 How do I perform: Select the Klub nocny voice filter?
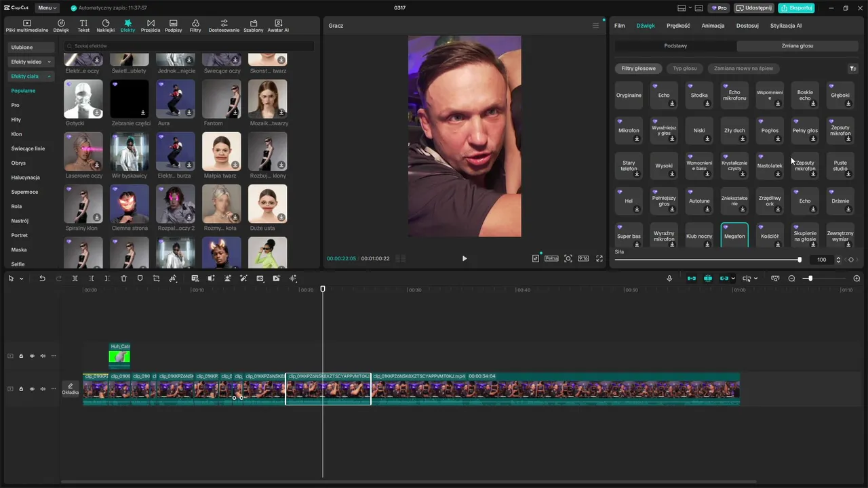tap(699, 236)
